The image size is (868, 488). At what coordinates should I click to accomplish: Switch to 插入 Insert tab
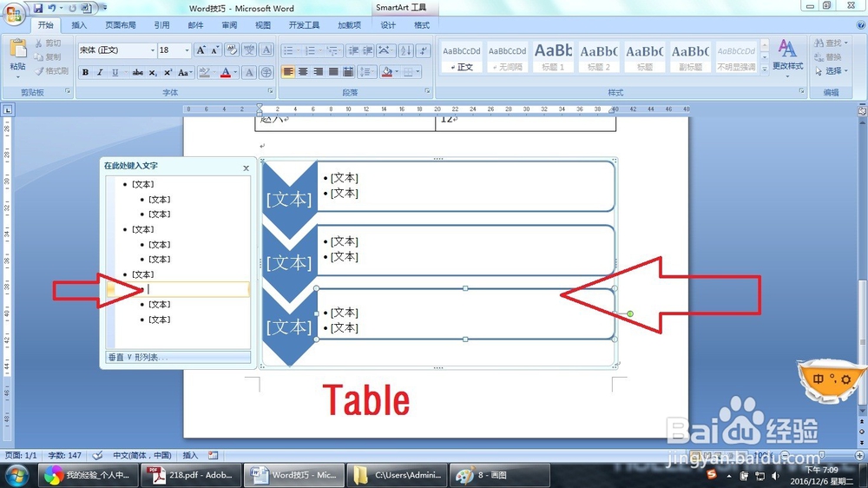coord(79,25)
